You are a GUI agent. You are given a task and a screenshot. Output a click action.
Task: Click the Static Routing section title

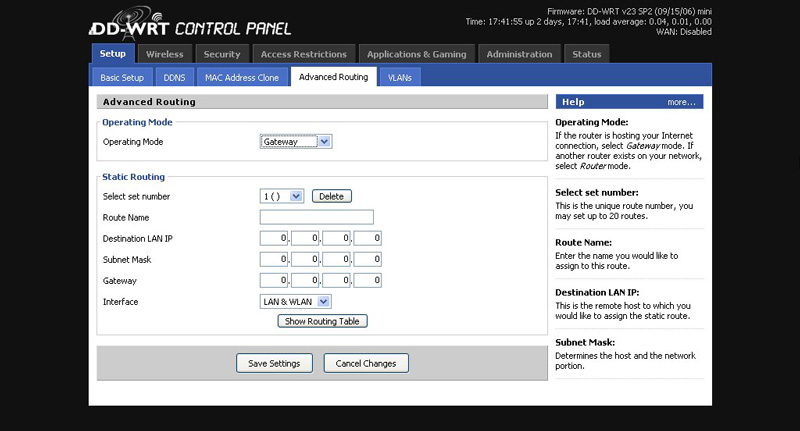point(134,177)
